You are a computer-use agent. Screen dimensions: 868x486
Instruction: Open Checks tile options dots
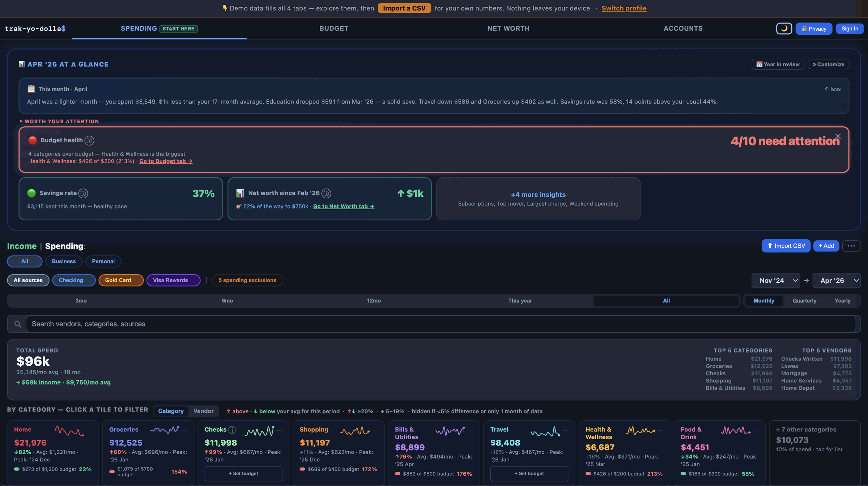tap(280, 430)
